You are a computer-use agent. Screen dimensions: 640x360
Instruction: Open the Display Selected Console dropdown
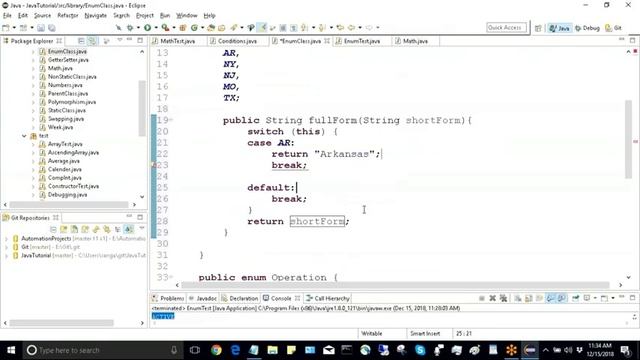tap(595, 298)
